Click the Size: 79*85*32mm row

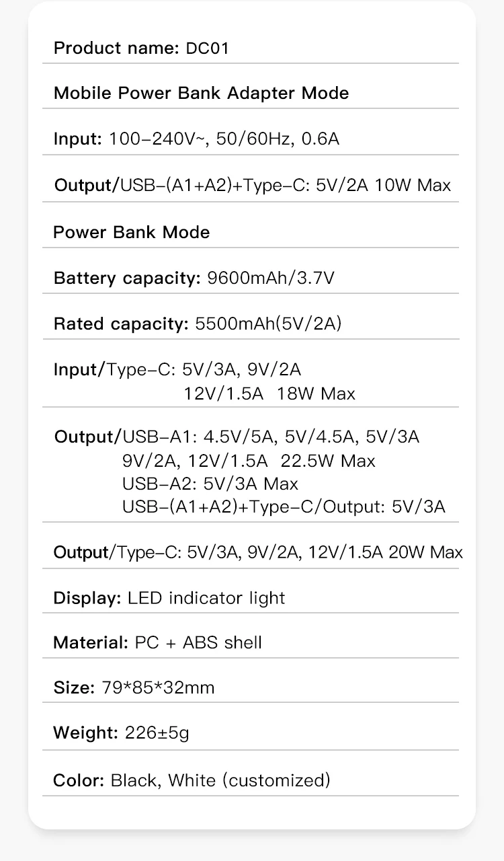[x=134, y=687]
